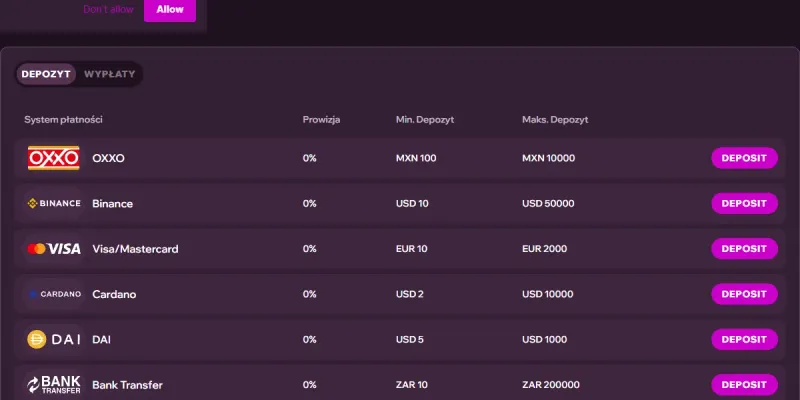The height and width of the screenshot is (400, 800).
Task: Click the Bank Transfer logo
Action: tap(54, 385)
